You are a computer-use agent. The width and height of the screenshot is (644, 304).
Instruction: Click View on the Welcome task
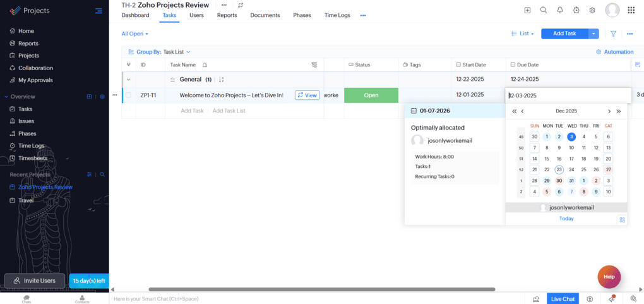pos(307,95)
